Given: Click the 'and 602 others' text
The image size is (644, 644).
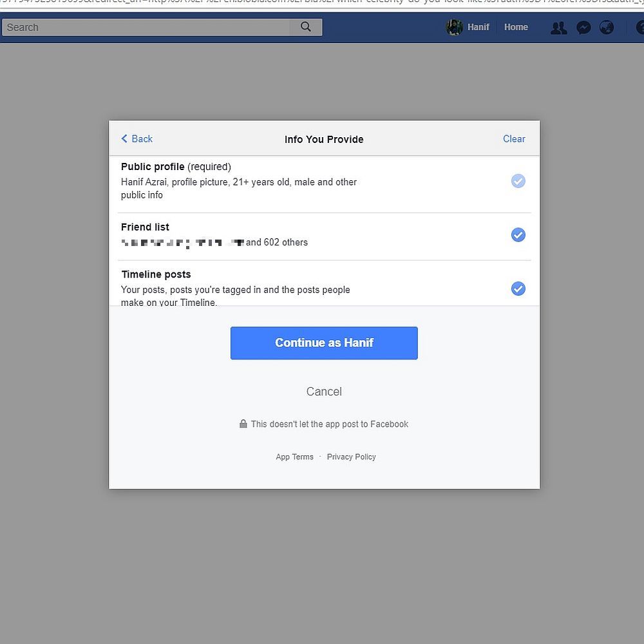Looking at the screenshot, I should 277,242.
